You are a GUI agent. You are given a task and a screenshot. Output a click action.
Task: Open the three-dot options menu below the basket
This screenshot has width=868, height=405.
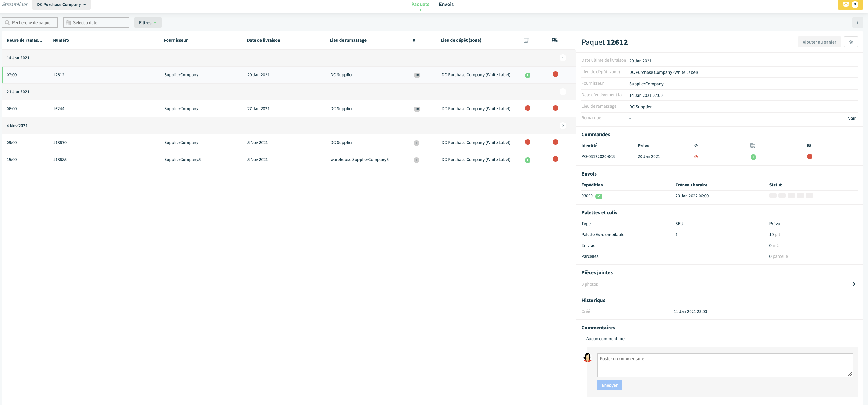pos(857,23)
